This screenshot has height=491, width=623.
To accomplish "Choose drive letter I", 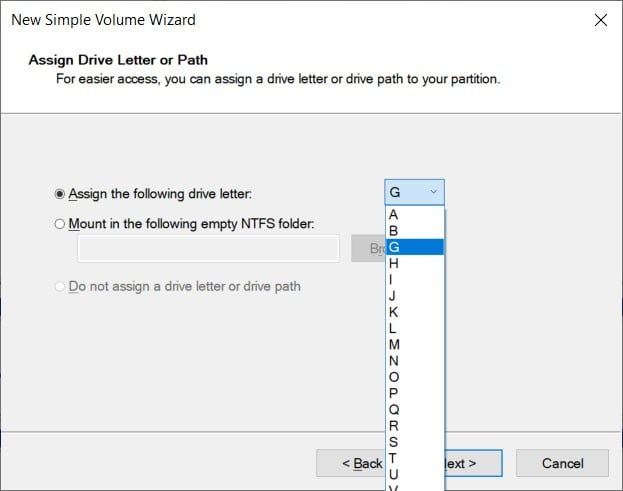I will point(394,279).
